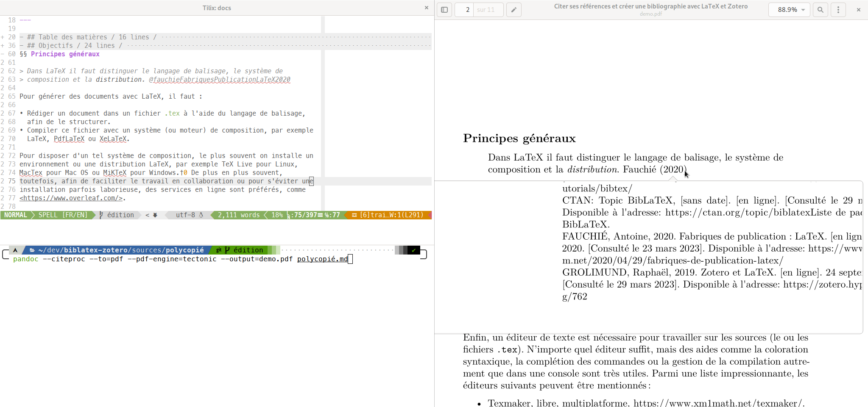
Task: Click the '--citeproc' option in terminal command
Action: pyautogui.click(x=64, y=259)
